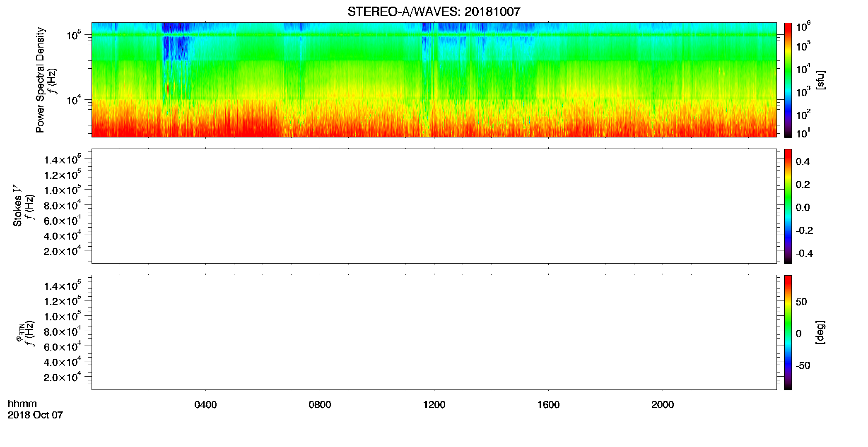Click the 1200 time tick label
Image resolution: width=868 pixels, height=447 pixels.
click(434, 405)
